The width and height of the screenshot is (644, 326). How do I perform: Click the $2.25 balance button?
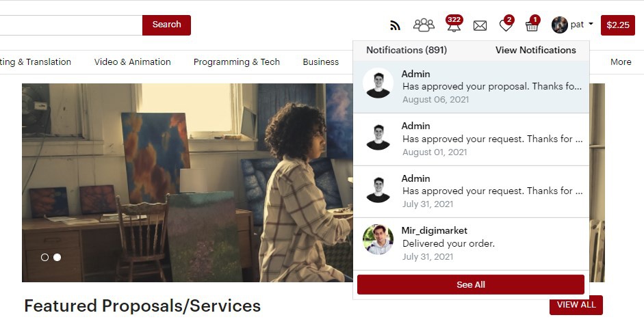(x=618, y=25)
